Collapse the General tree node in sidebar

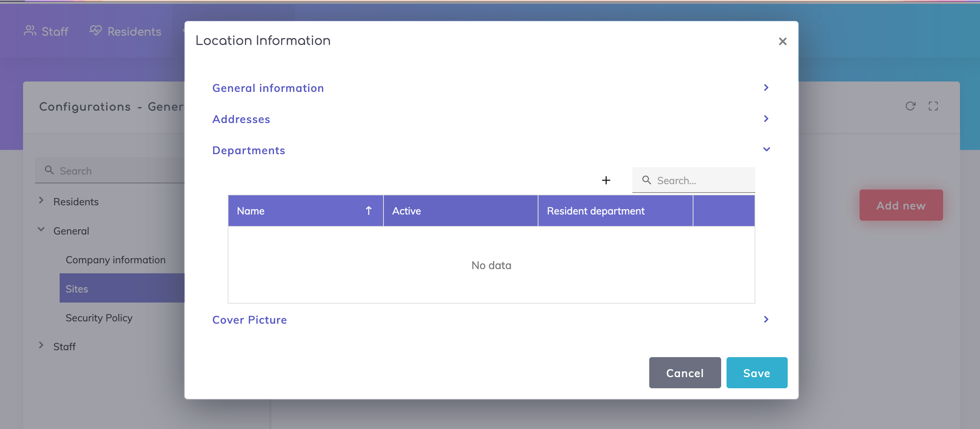tap(41, 229)
